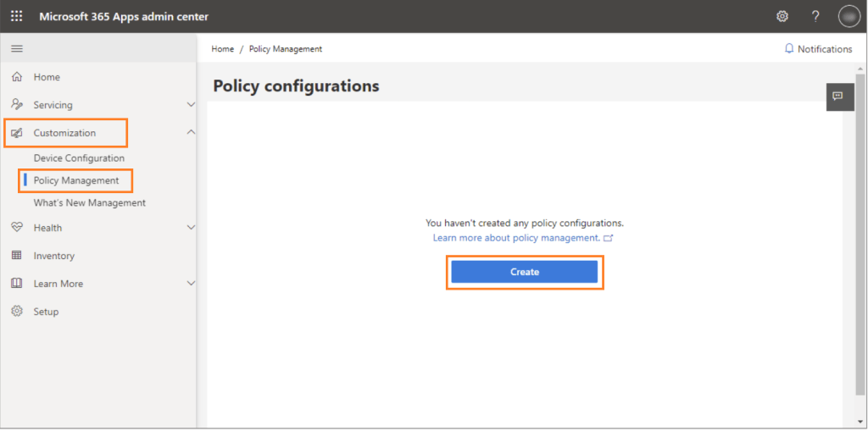The image size is (868, 431).
Task: Open What's New Management
Action: tap(90, 202)
